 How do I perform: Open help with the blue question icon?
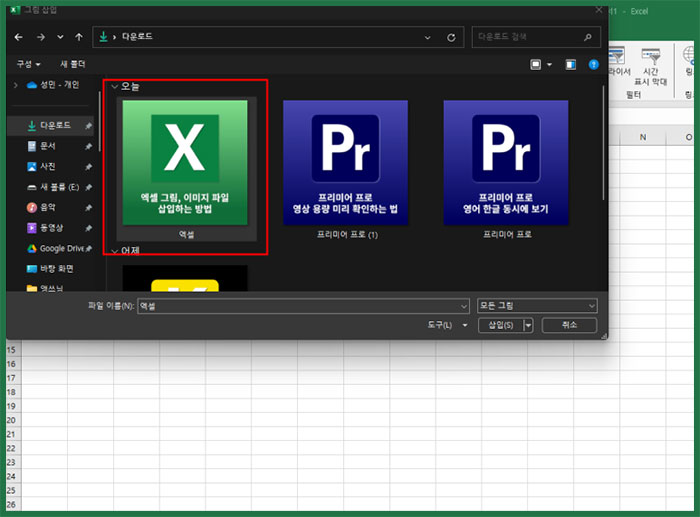pyautogui.click(x=593, y=65)
